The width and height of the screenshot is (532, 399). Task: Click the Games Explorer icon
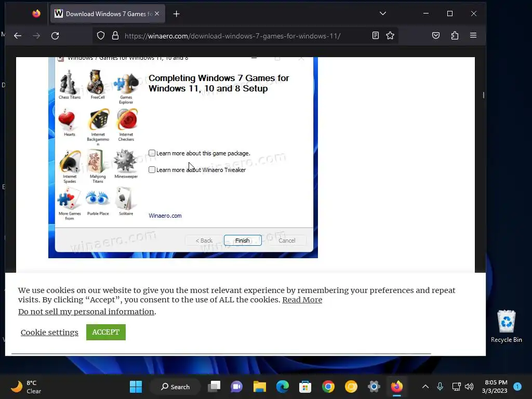click(126, 87)
